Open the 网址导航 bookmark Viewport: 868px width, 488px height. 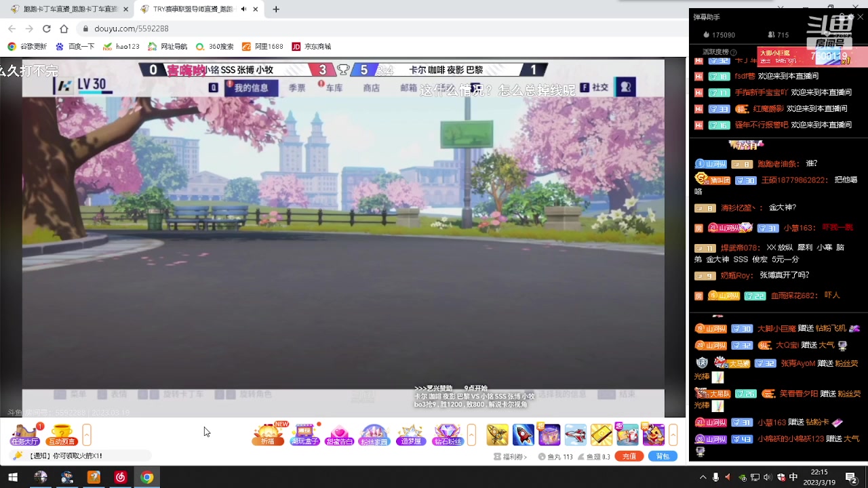[x=167, y=47]
